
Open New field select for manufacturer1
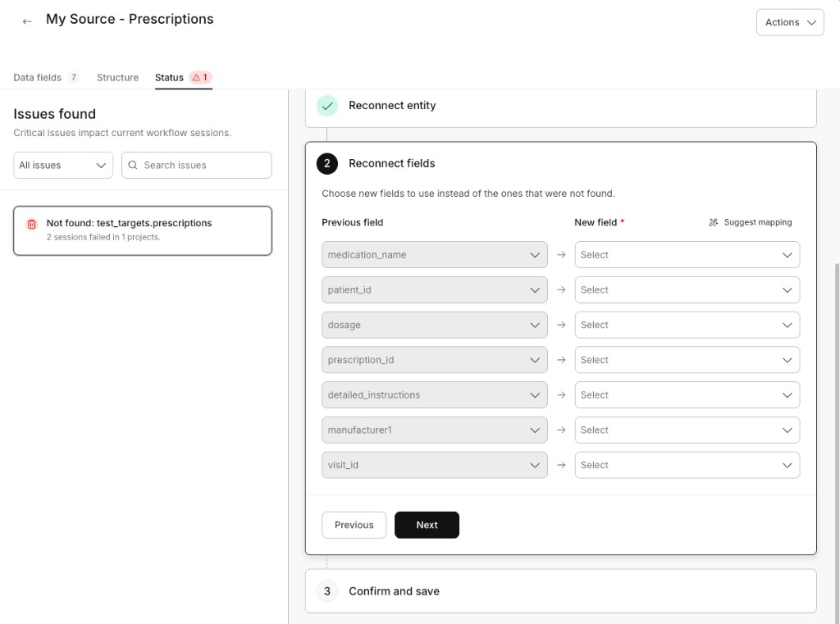[687, 430]
